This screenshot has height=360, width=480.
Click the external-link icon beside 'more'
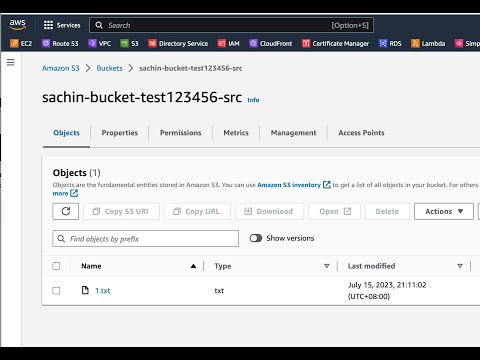pyautogui.click(x=74, y=193)
